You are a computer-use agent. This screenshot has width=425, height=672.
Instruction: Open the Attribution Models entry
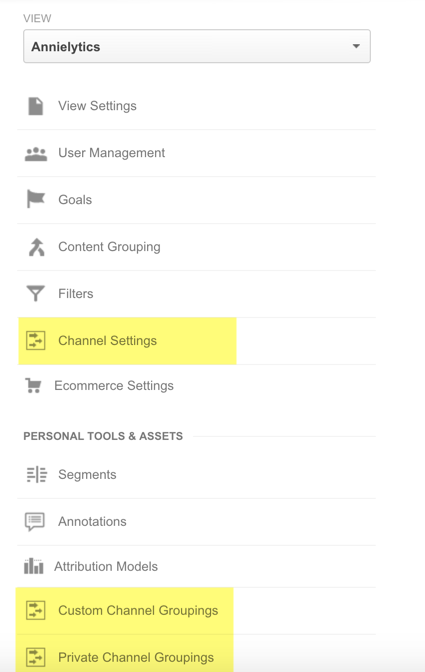[106, 567]
